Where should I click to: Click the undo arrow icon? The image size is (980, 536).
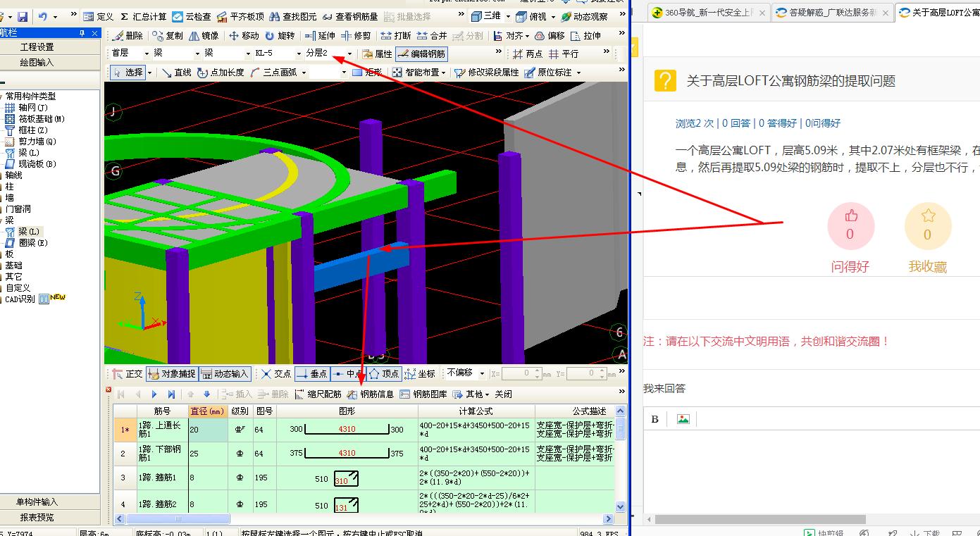tap(43, 16)
